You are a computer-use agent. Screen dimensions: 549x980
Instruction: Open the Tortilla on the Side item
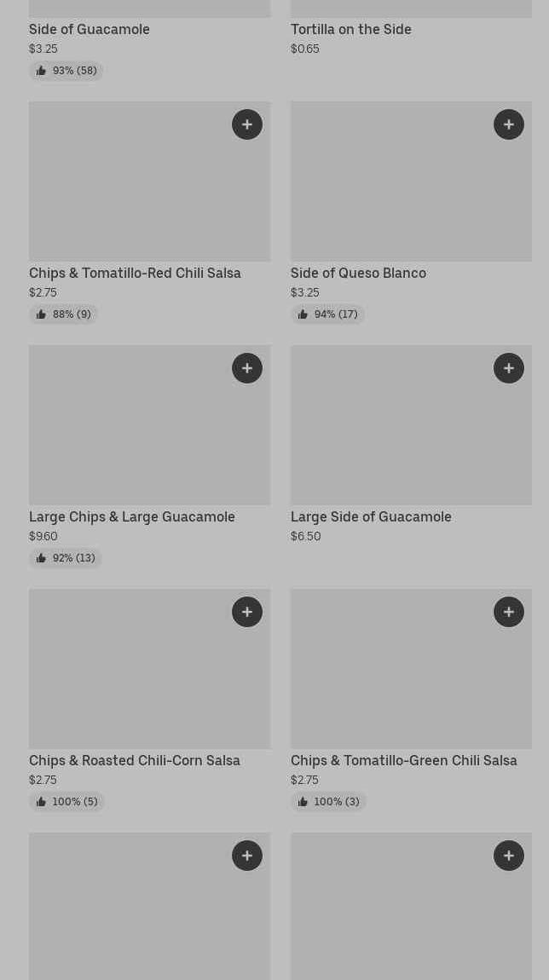[x=351, y=29]
